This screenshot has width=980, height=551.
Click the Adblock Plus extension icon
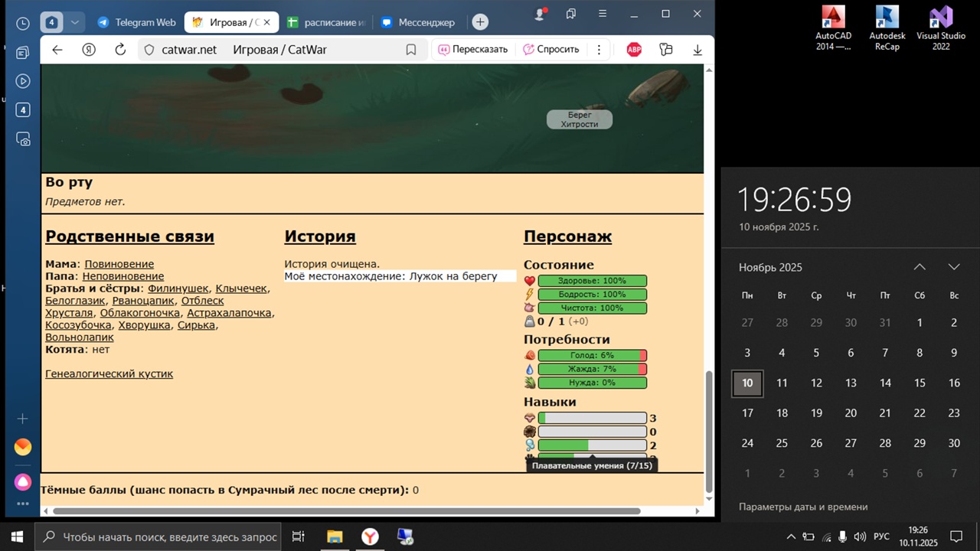[x=634, y=50]
